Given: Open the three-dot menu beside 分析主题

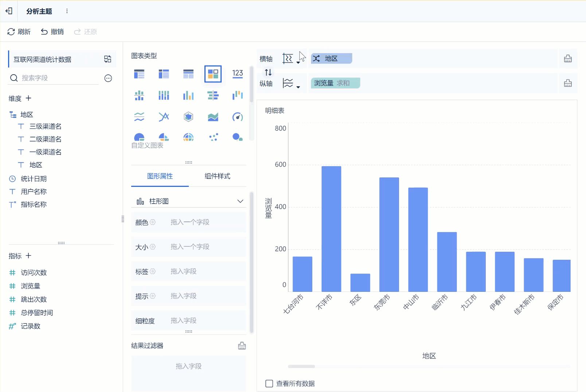Looking at the screenshot, I should (67, 11).
